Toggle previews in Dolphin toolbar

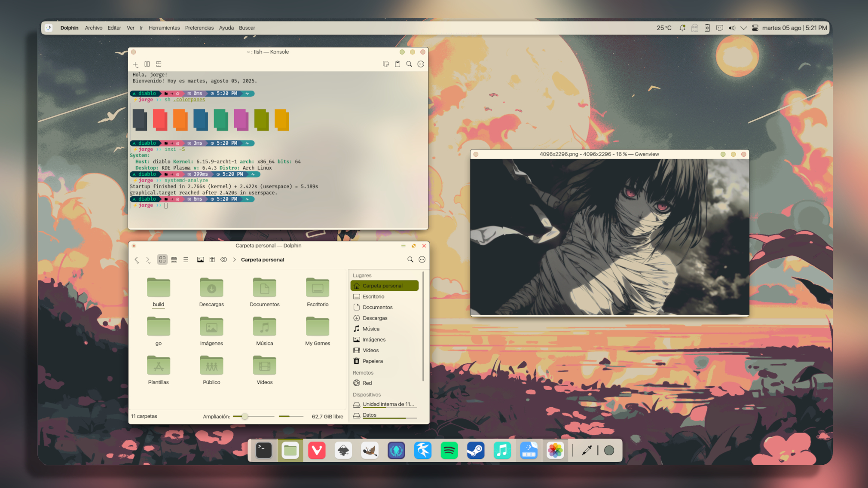[200, 259]
